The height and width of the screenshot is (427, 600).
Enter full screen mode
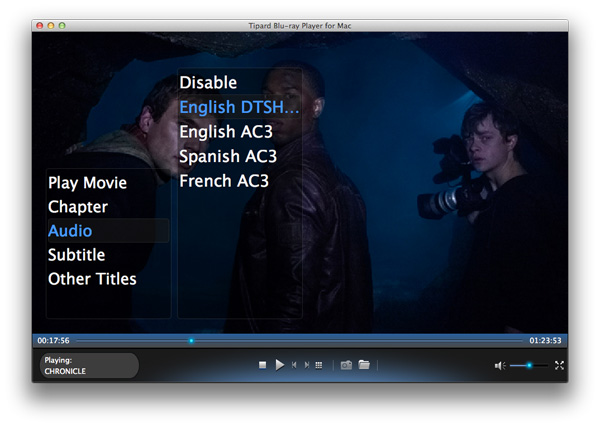pyautogui.click(x=559, y=365)
